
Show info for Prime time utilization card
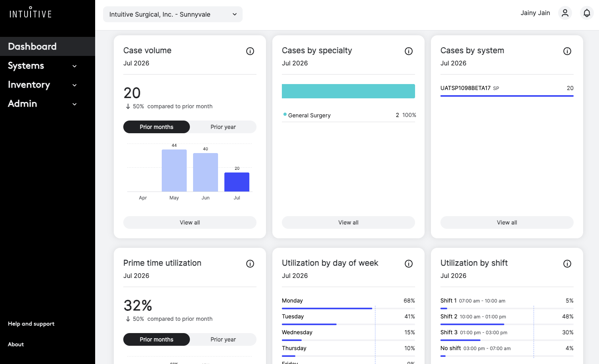[x=250, y=264]
